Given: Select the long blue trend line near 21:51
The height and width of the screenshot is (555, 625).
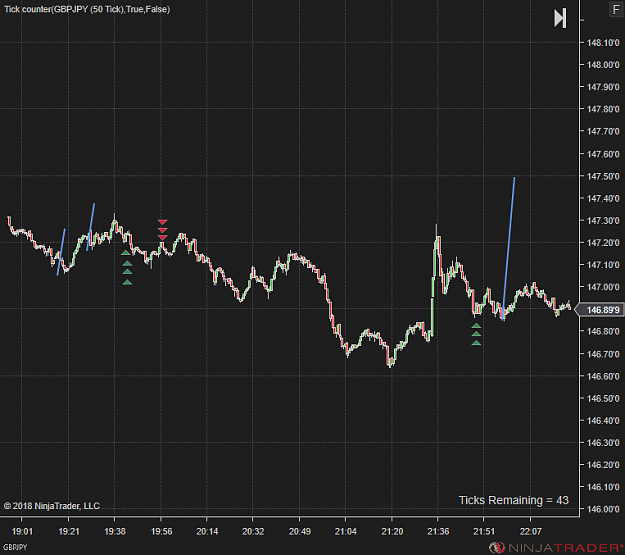Looking at the screenshot, I should point(509,247).
